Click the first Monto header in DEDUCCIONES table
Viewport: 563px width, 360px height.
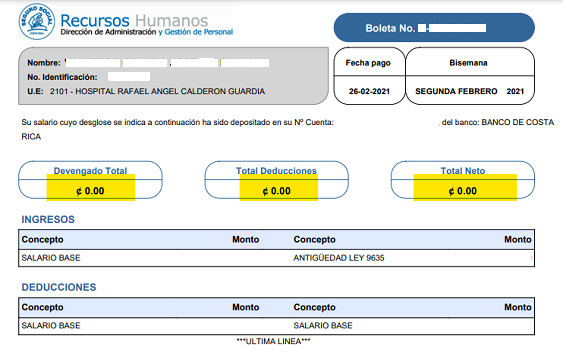click(246, 307)
